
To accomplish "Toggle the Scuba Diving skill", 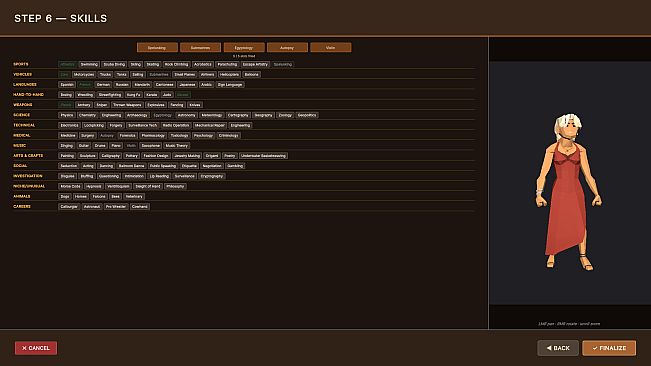I will point(114,64).
